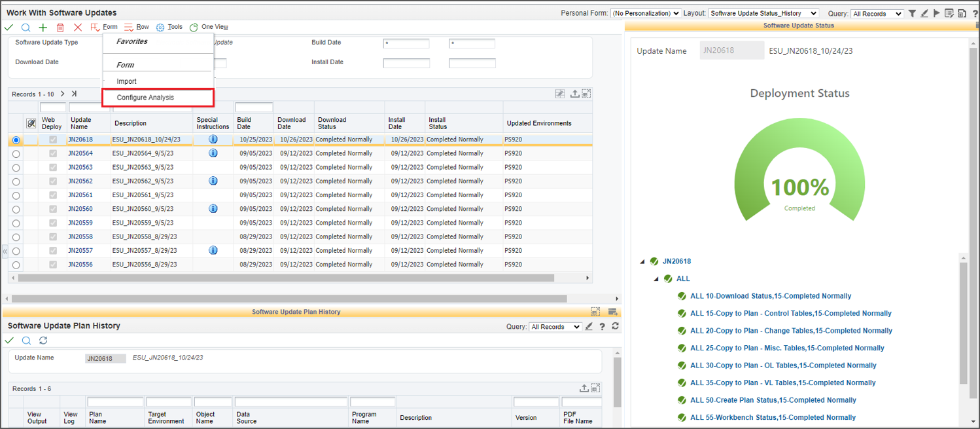Screen dimensions: 980x429
Task: Click the red Delete trash icon
Action: [x=60, y=28]
